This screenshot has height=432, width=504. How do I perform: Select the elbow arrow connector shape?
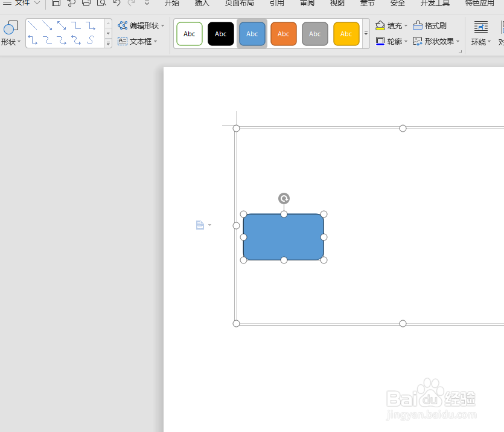click(x=91, y=25)
